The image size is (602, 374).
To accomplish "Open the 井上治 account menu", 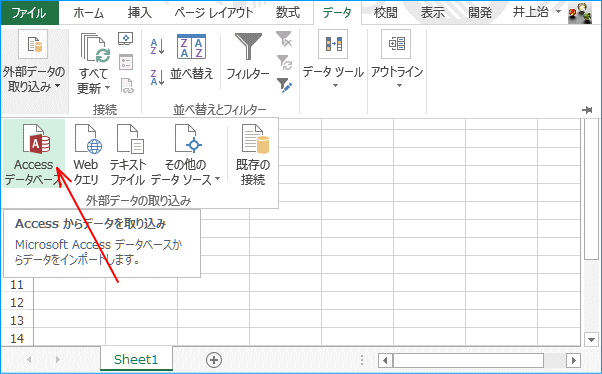I will (536, 12).
